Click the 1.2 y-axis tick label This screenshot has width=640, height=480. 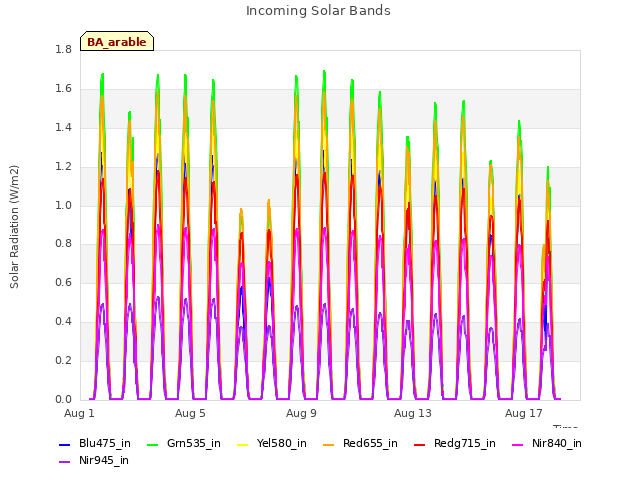pyautogui.click(x=63, y=167)
